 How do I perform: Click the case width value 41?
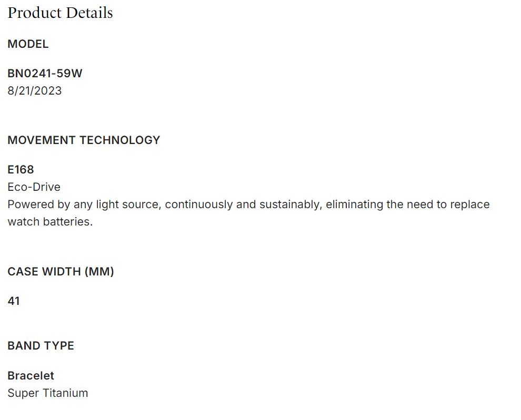pos(14,301)
